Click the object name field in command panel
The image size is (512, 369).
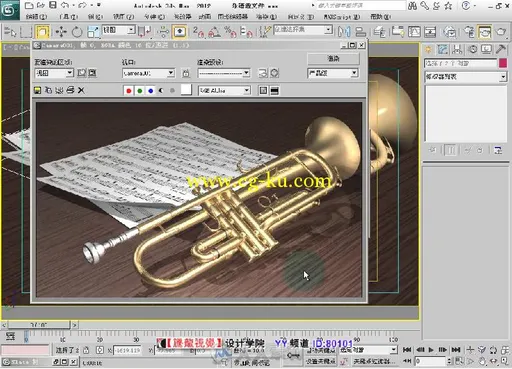click(x=461, y=63)
